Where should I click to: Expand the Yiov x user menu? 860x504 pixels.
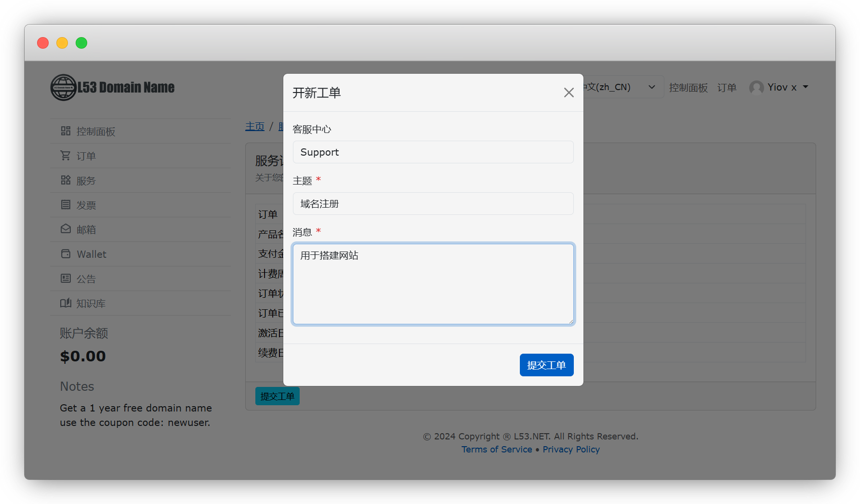(779, 87)
